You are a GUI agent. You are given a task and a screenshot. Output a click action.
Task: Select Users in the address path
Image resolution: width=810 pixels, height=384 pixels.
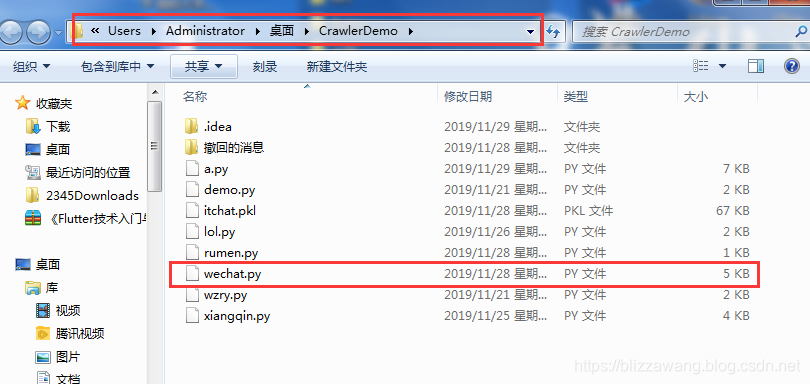(x=124, y=31)
